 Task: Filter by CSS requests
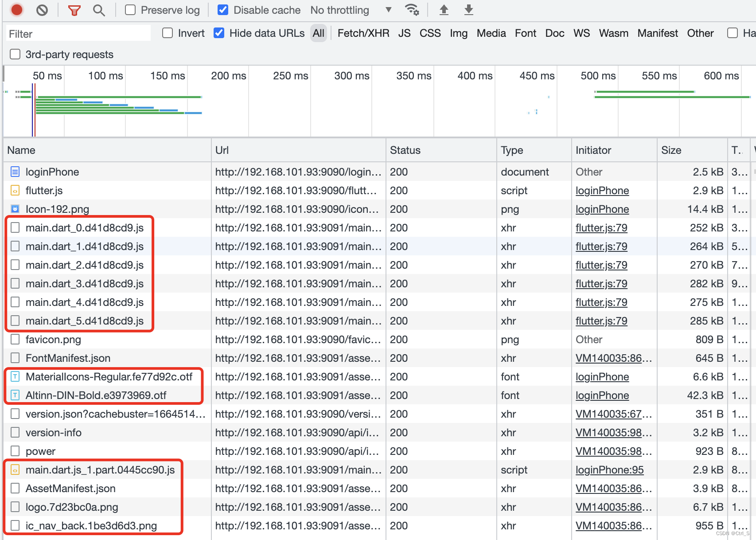(430, 33)
